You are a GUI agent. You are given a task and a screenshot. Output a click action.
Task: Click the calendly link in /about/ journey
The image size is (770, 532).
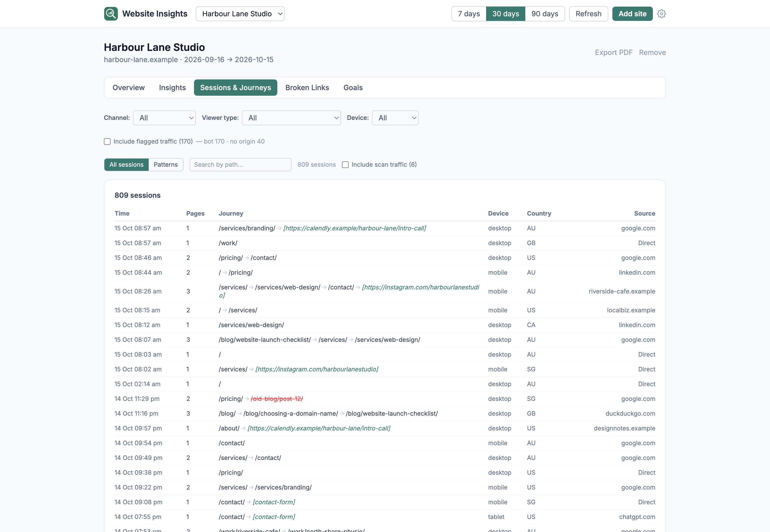click(x=319, y=428)
